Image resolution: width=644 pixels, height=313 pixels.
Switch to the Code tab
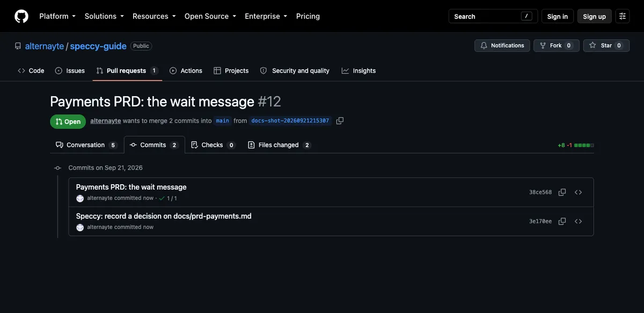[31, 70]
